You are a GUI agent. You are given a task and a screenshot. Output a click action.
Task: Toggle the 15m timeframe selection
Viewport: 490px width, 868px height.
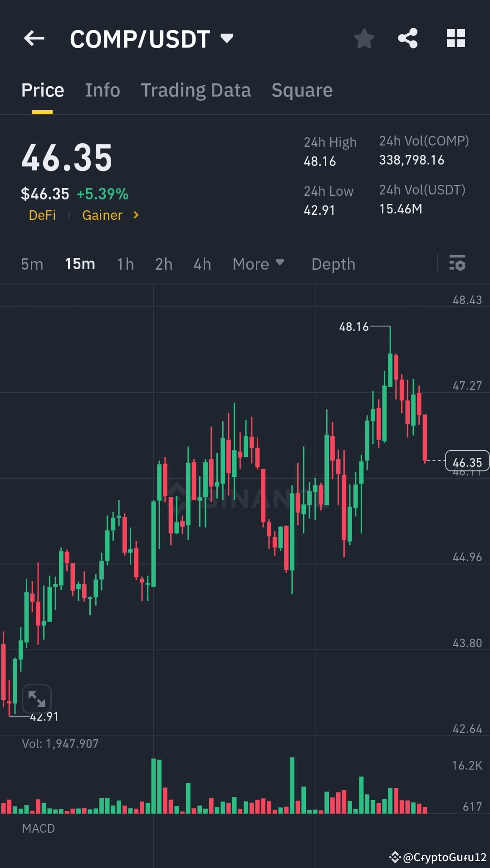click(80, 264)
